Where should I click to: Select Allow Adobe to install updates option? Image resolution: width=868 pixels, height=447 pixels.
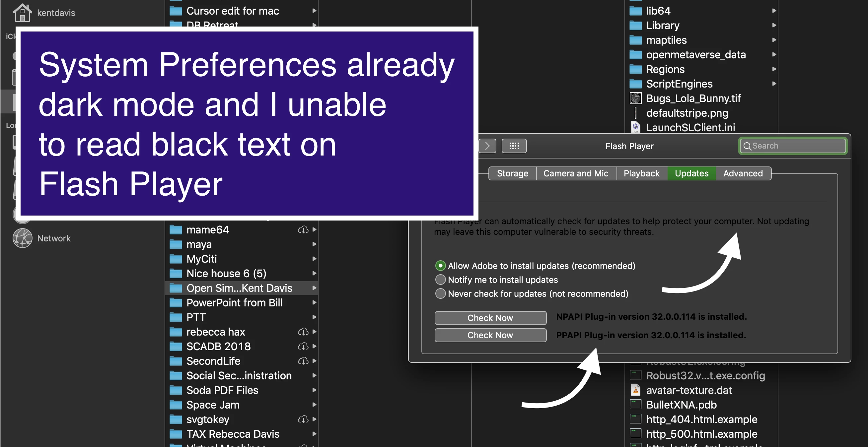(440, 266)
